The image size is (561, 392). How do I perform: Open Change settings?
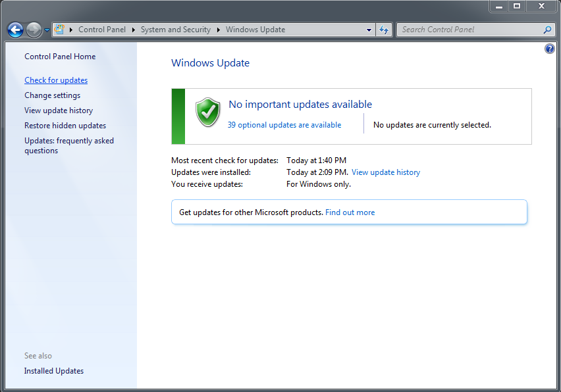point(53,95)
